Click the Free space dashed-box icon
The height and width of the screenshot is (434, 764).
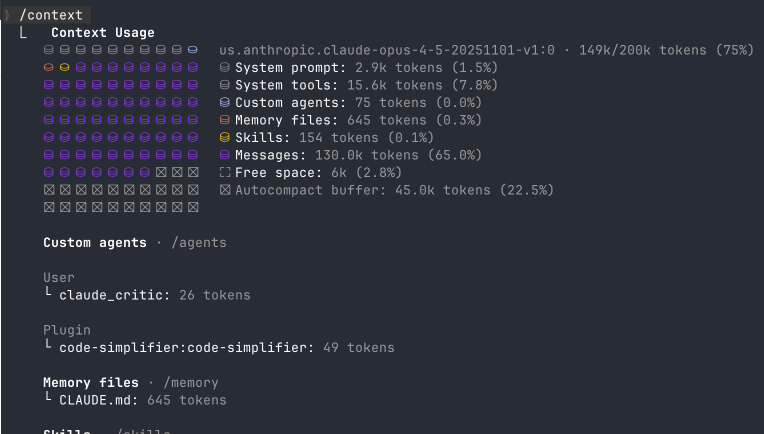click(225, 173)
